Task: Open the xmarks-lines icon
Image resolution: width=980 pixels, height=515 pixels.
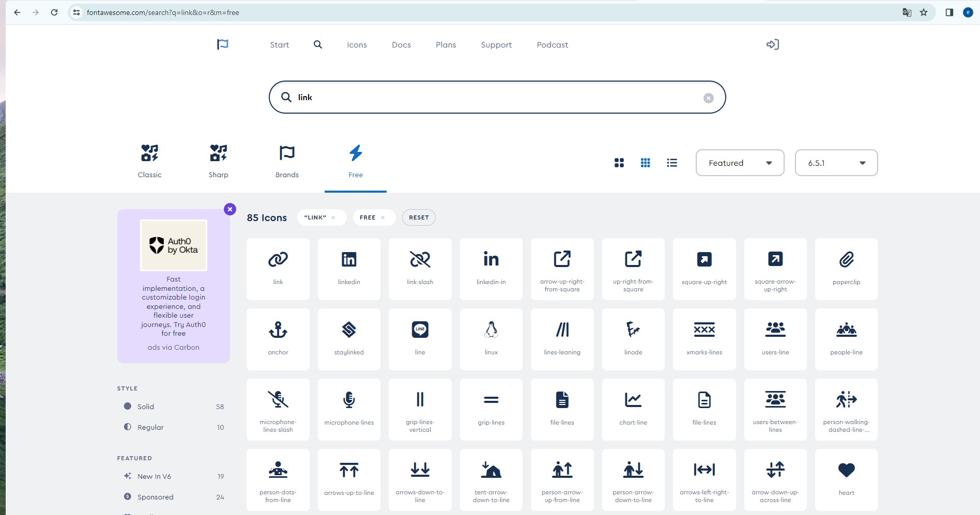Action: (x=705, y=339)
